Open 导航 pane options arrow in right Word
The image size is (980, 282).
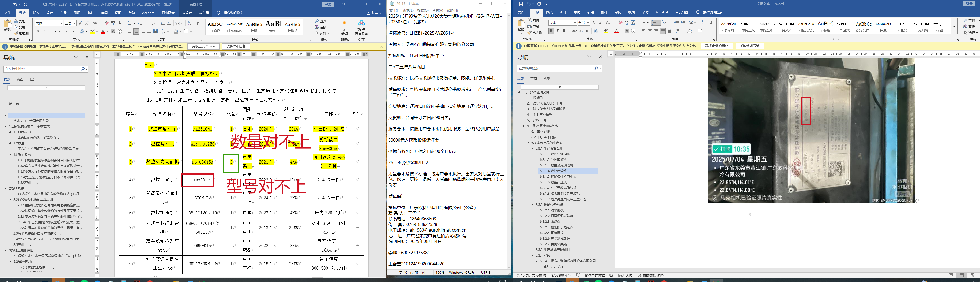(x=589, y=56)
